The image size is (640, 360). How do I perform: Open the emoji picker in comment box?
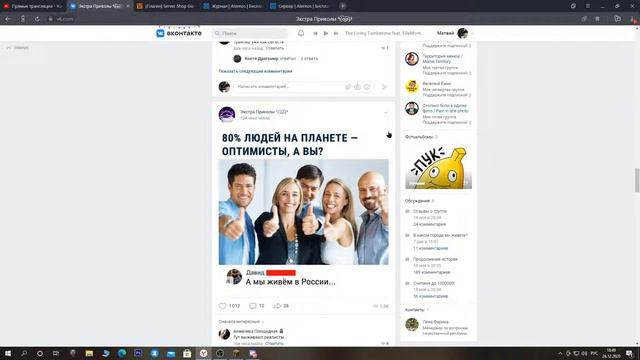pyautogui.click(x=367, y=87)
